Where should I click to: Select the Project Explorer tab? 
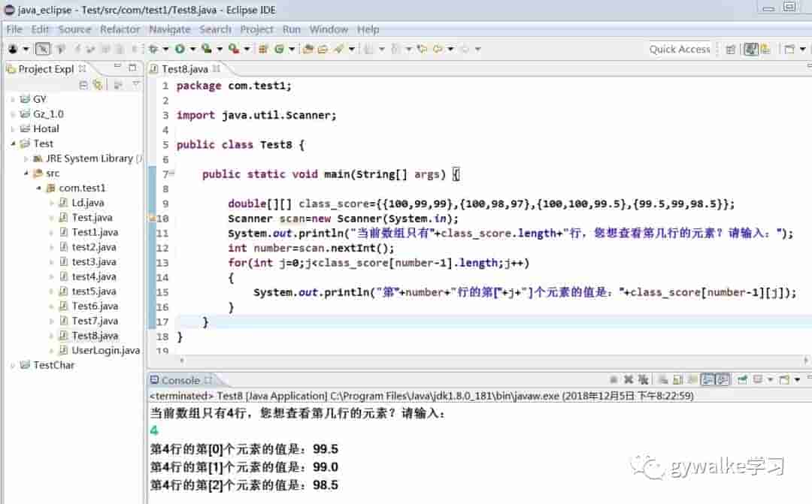coord(46,69)
